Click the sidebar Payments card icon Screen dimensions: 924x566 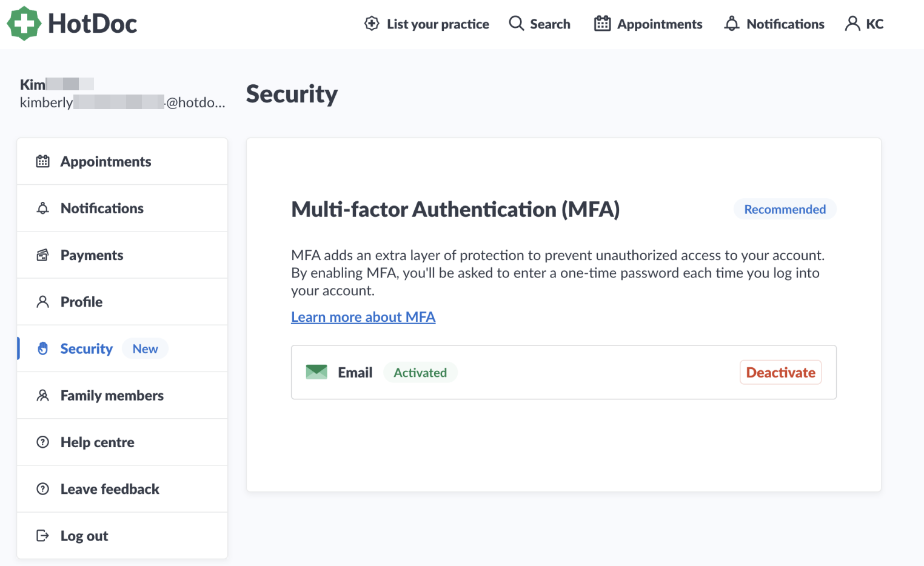coord(42,255)
